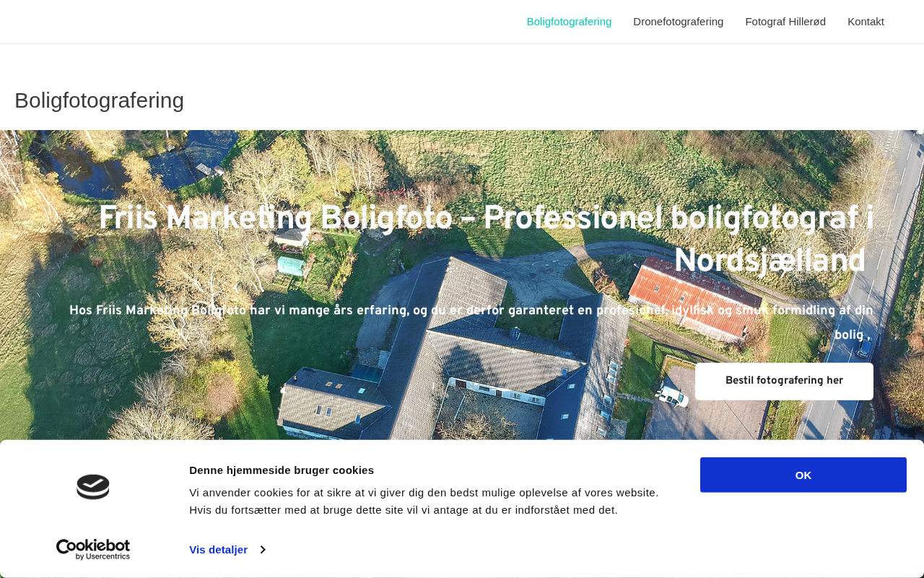924x578 pixels.
Task: Open the Boligfotografering menu item
Action: [569, 22]
